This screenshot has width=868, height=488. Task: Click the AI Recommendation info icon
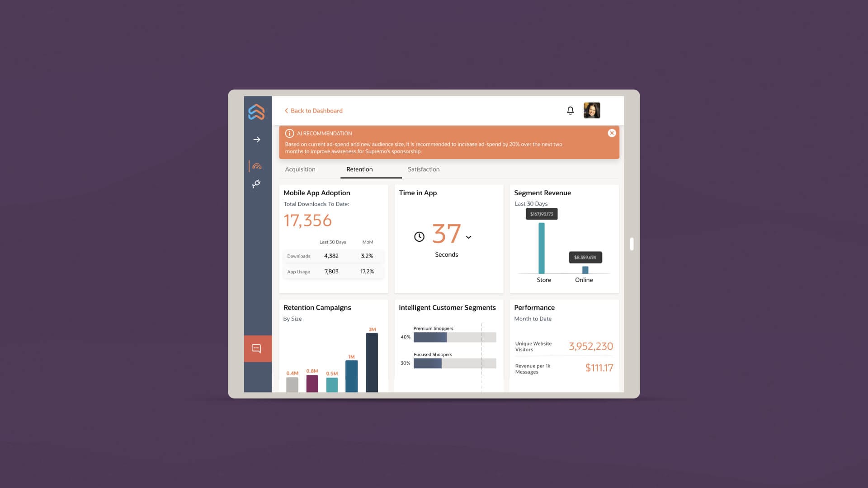(289, 133)
